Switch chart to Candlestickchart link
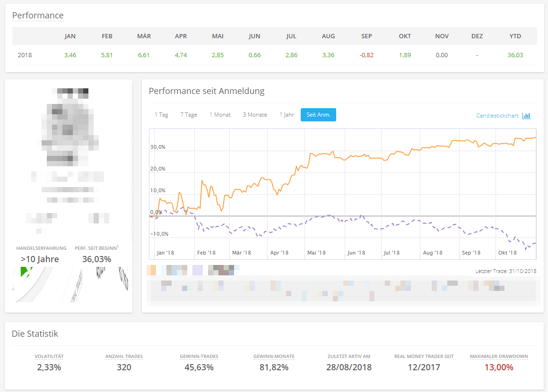Screen dimensions: 548x392 (497, 116)
